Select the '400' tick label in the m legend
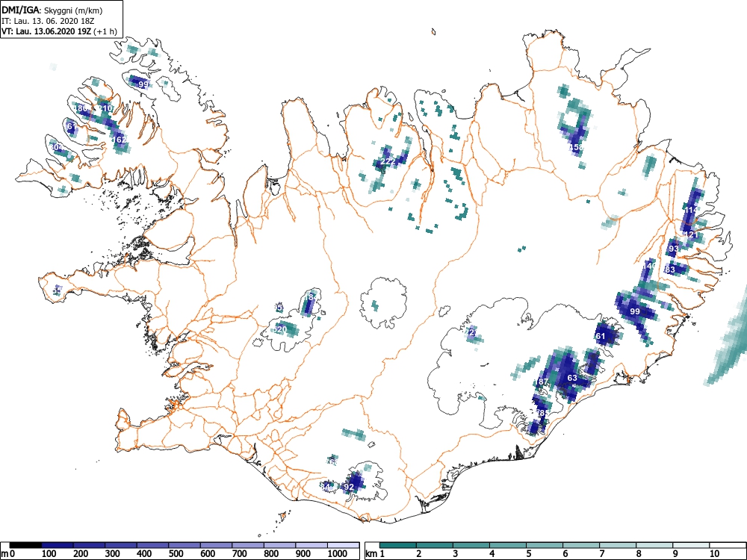This screenshot has height=560, width=747. coord(144,554)
